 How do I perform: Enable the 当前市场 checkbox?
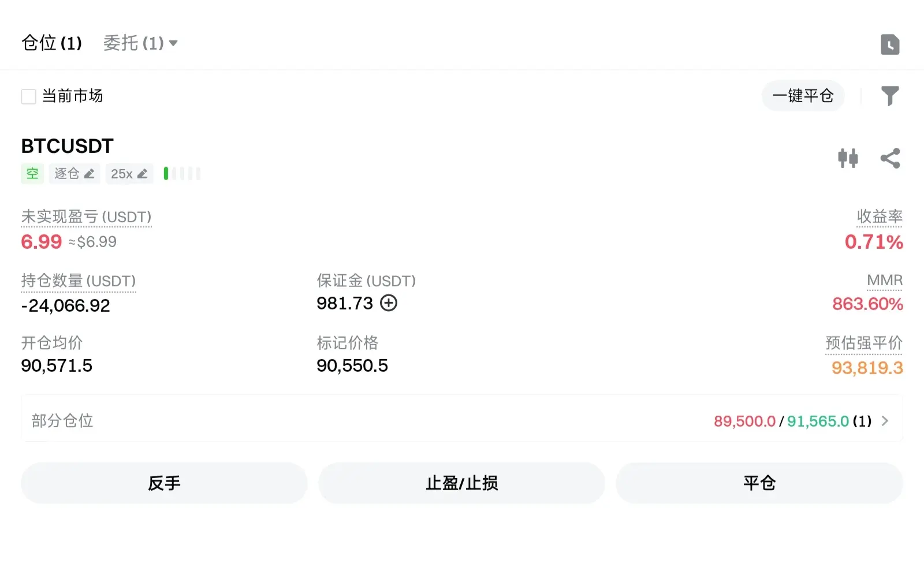[x=28, y=96]
